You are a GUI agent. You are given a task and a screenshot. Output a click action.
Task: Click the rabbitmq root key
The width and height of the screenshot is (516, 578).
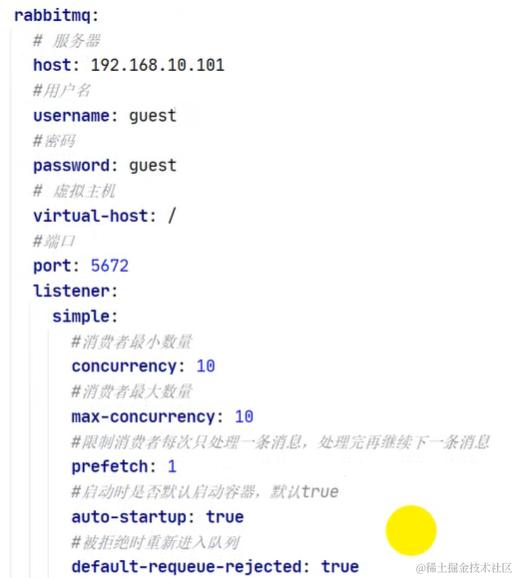click(52, 16)
